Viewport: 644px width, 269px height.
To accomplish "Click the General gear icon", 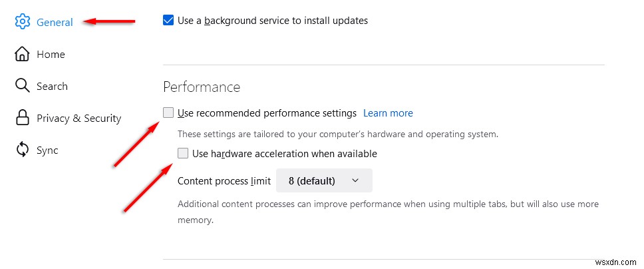I will pos(23,22).
